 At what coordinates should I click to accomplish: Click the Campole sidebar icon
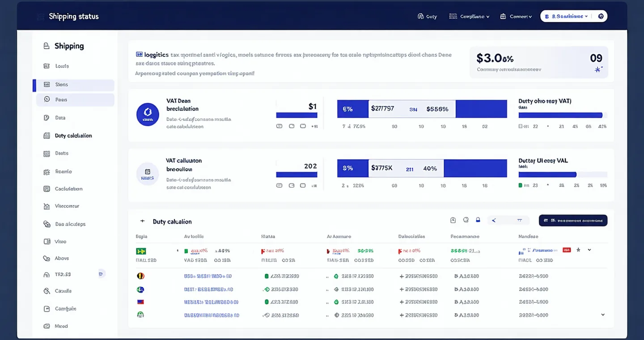47,309
